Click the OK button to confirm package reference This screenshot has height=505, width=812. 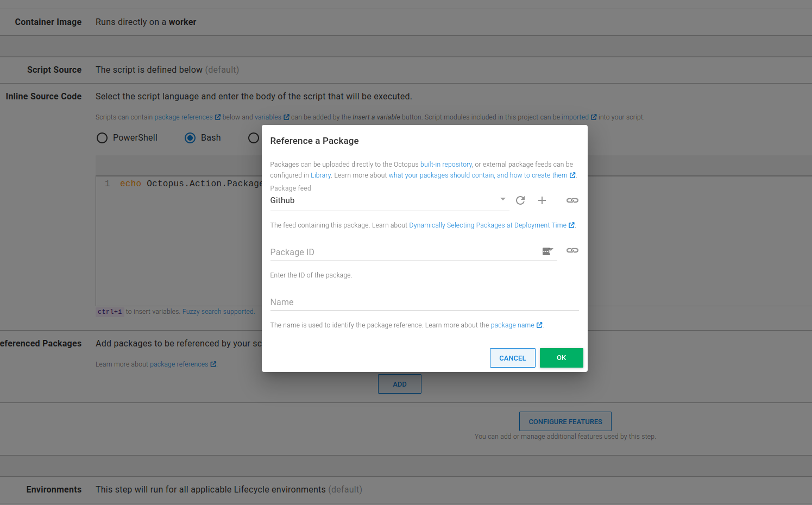click(x=561, y=357)
